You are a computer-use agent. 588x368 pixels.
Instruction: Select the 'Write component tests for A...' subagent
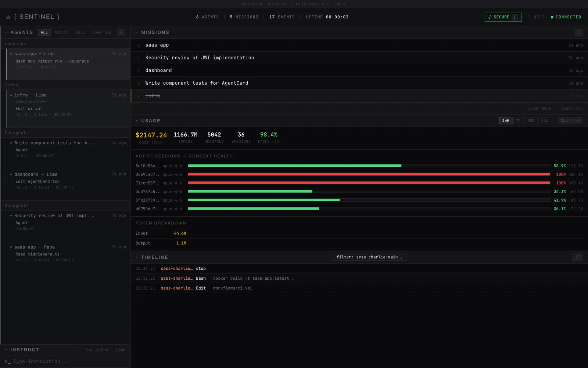[68, 153]
